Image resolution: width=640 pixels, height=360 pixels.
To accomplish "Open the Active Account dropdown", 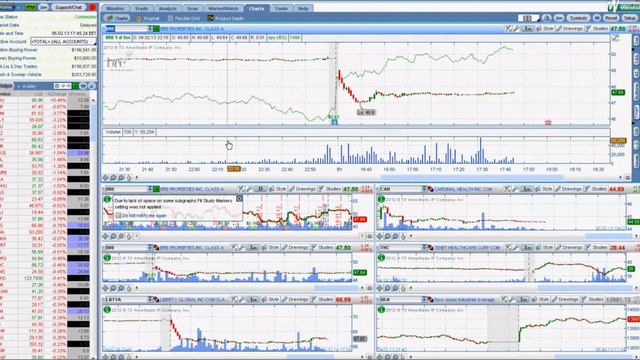I will coord(64,42).
